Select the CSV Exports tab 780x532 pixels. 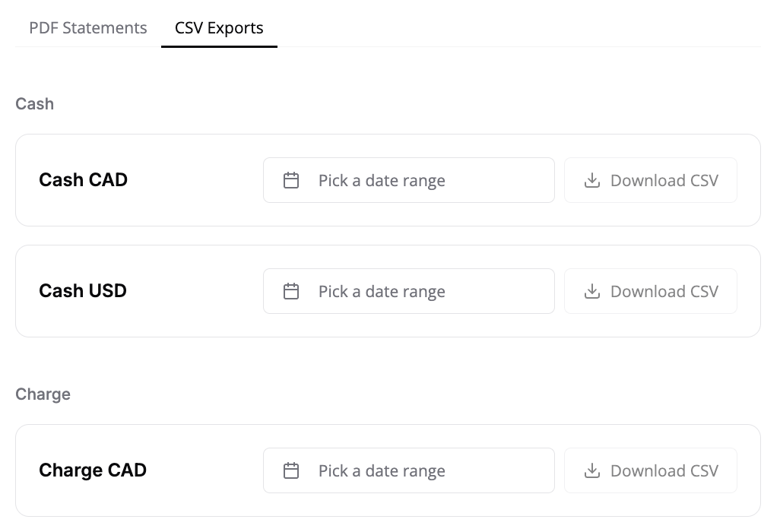point(219,28)
